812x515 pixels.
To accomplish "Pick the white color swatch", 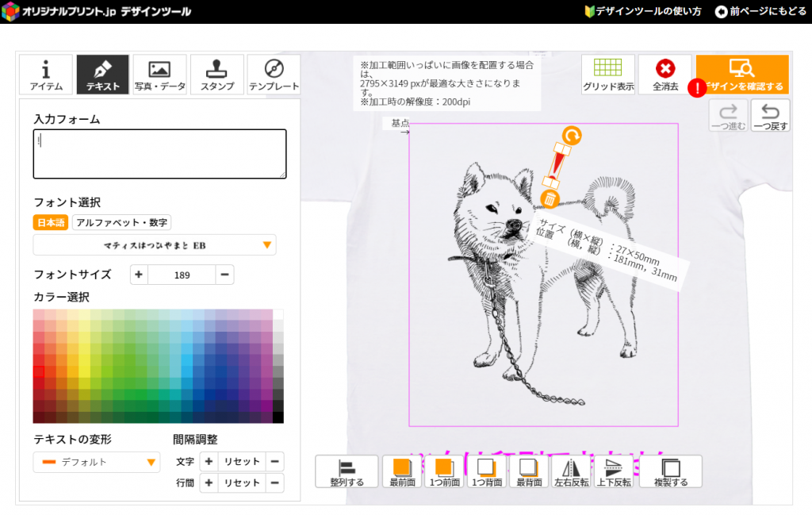I will [278, 315].
